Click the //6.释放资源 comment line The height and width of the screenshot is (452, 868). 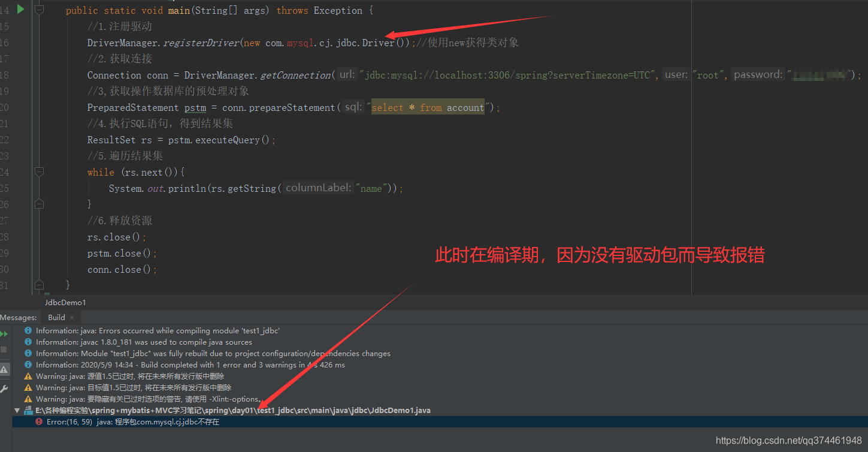[119, 221]
